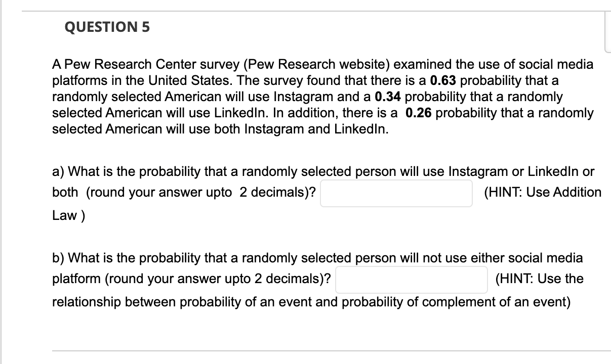Click the 'a) What is the probability' line
The width and height of the screenshot is (611, 364).
323,171
